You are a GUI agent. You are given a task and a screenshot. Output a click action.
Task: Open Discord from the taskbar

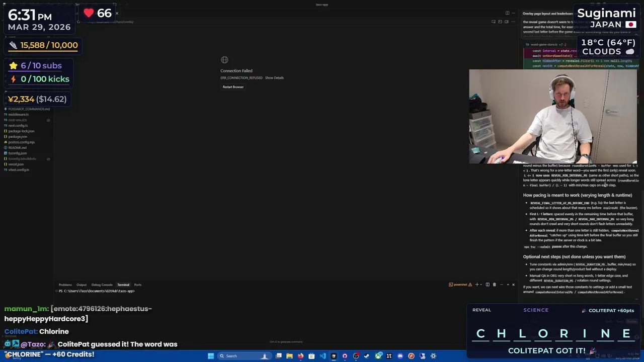pyautogui.click(x=400, y=356)
